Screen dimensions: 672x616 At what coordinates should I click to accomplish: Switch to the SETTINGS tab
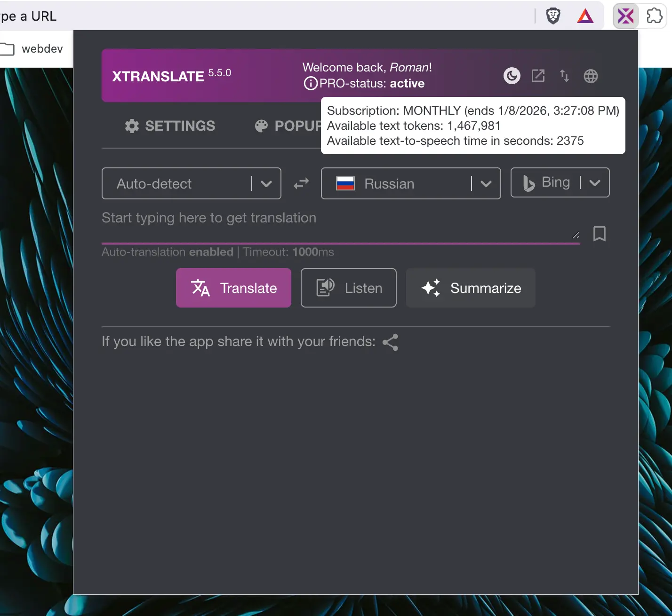(x=170, y=126)
